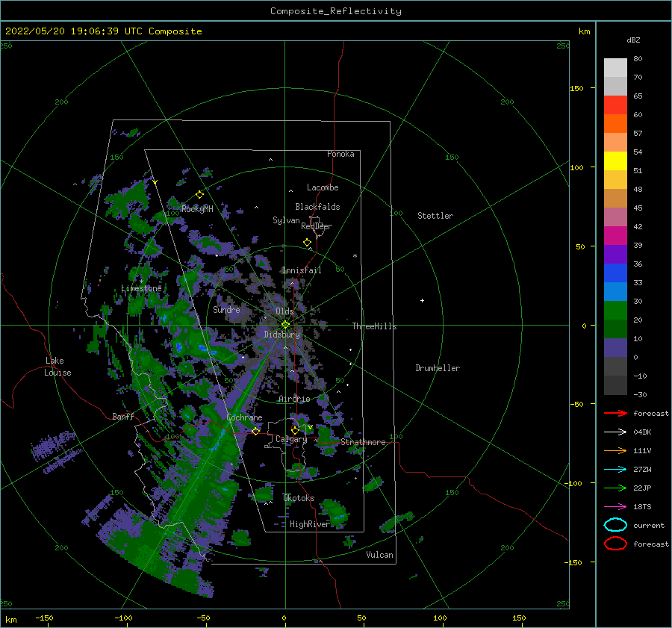The height and width of the screenshot is (628, 672).
Task: Click the dBZ legend heading
Action: pos(633,40)
